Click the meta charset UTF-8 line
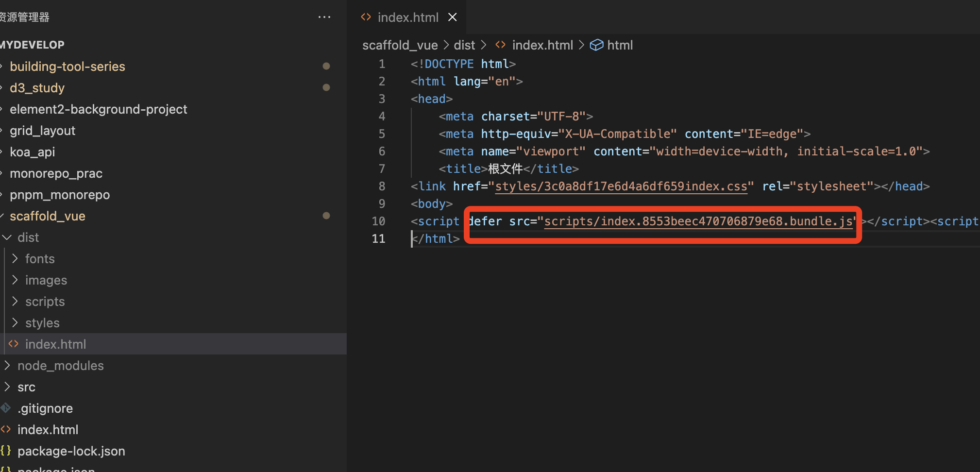The width and height of the screenshot is (980, 472). (x=516, y=117)
